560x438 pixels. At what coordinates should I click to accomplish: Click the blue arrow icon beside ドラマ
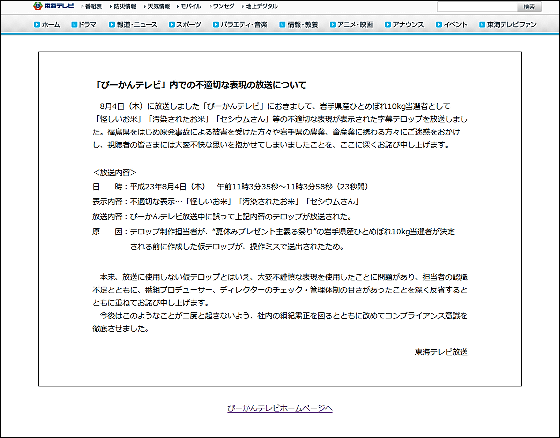click(74, 25)
